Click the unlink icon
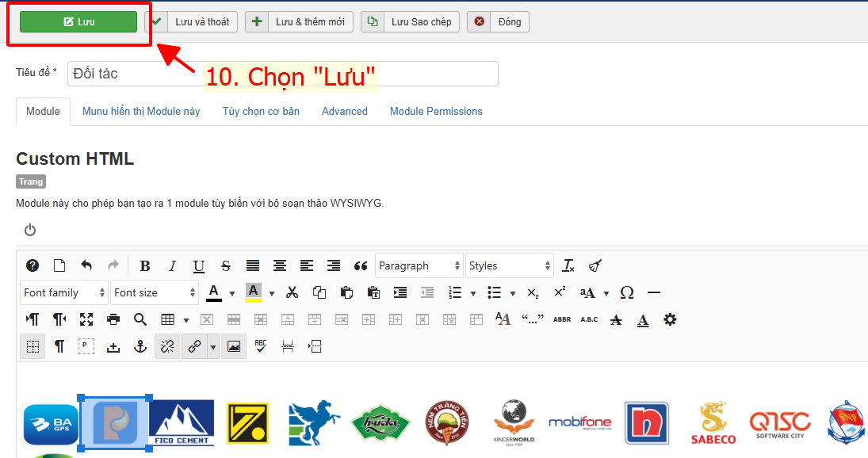The height and width of the screenshot is (458, 868). tap(167, 347)
